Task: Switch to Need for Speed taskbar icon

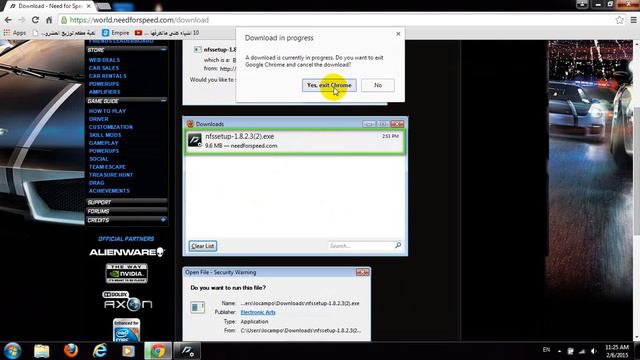Action: 187,351
